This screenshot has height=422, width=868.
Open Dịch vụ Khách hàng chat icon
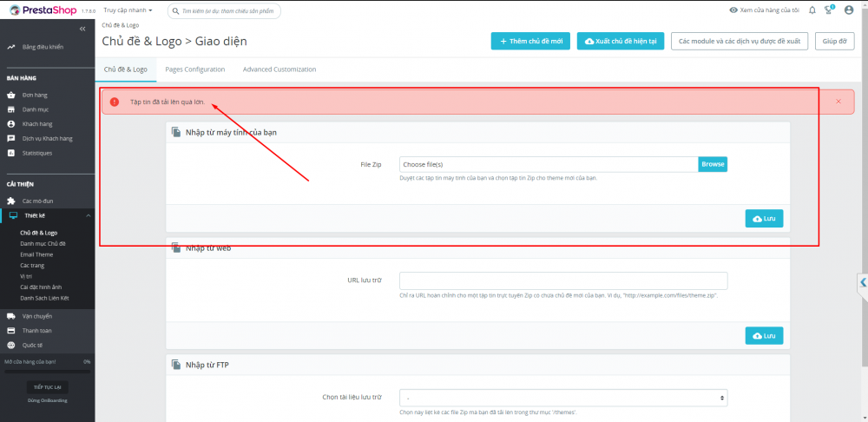click(10, 138)
